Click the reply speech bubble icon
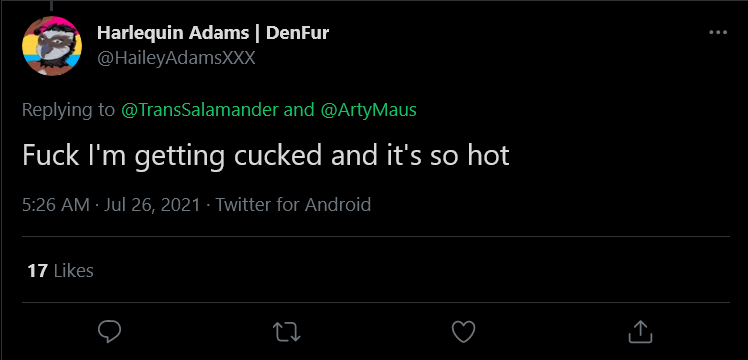This screenshot has height=360, width=748. (x=109, y=331)
